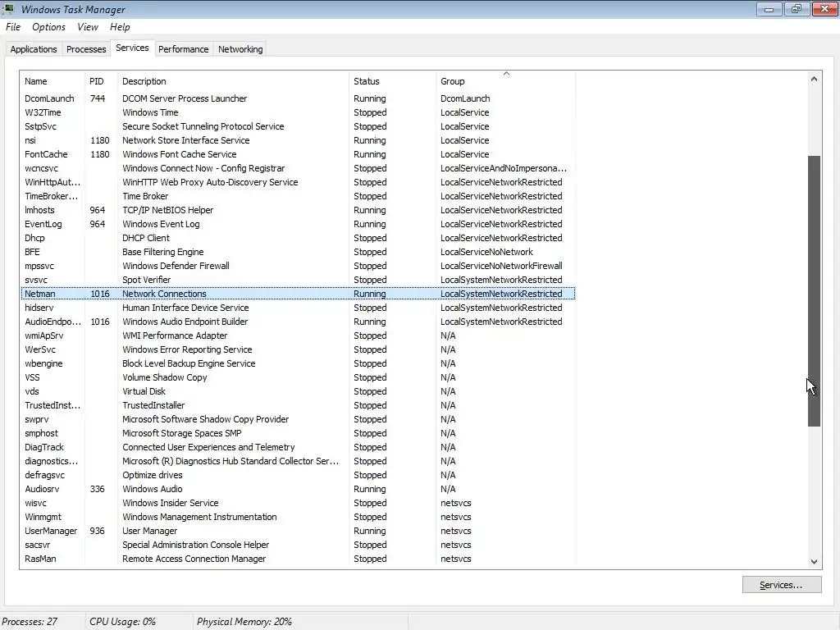Select the AudioEndpo... service row
840x630 pixels.
(x=298, y=322)
